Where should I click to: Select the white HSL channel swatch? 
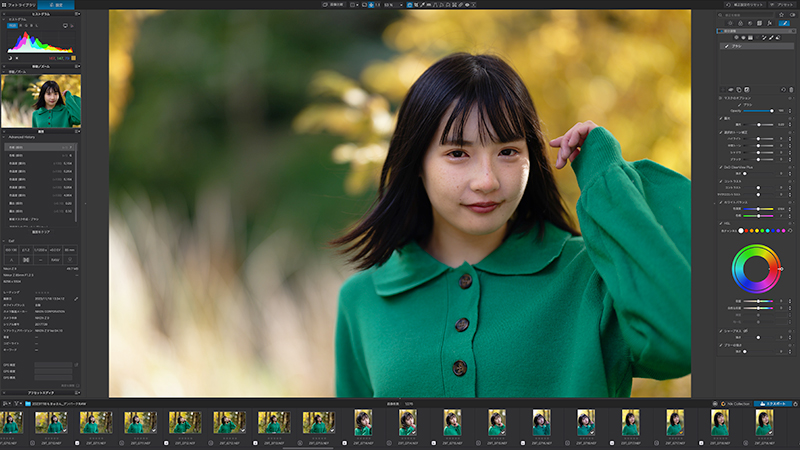tap(741, 231)
